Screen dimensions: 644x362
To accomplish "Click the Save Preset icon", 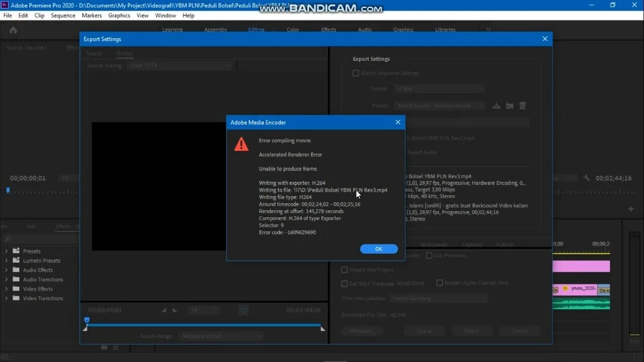I will [x=496, y=106].
